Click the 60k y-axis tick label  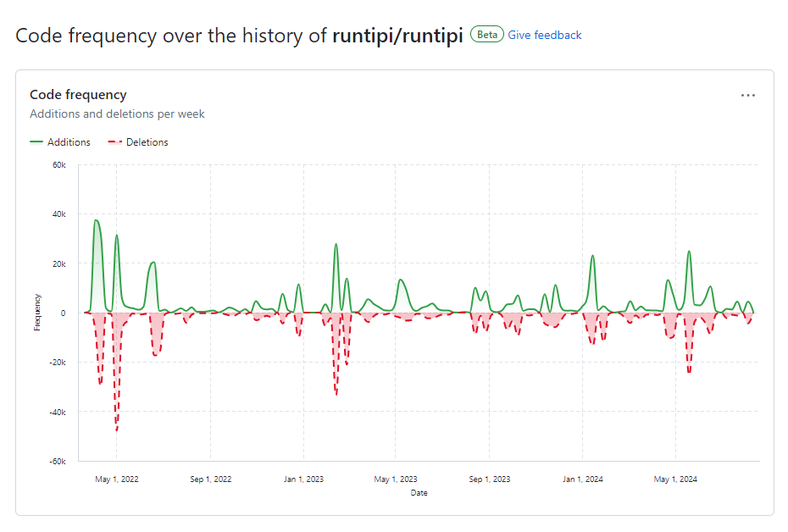tap(58, 165)
